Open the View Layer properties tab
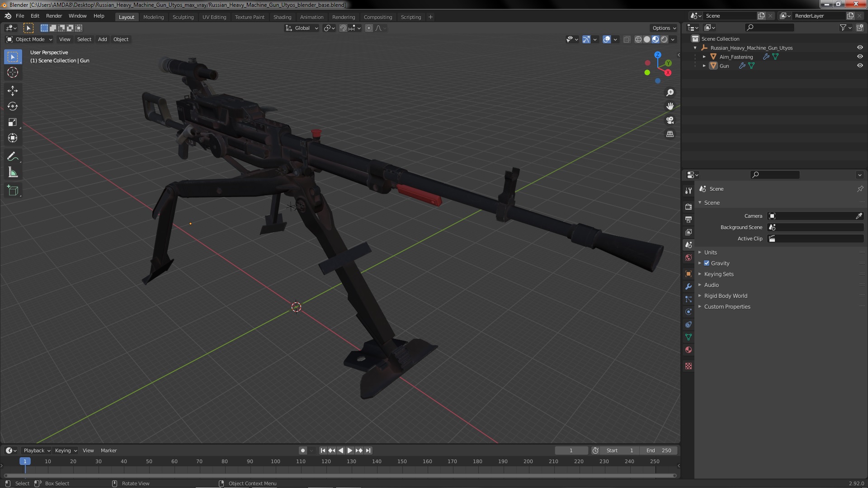Viewport: 868px width, 488px height. tap(689, 232)
